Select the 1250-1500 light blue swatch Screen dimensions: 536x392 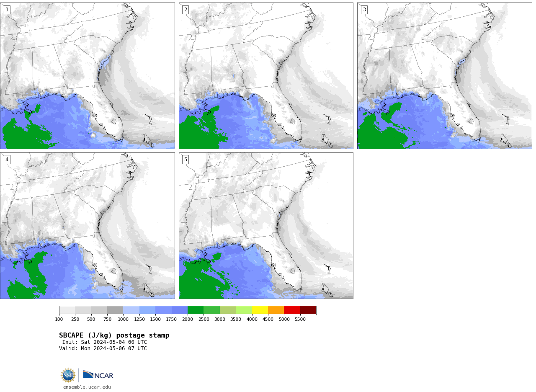pyautogui.click(x=147, y=310)
